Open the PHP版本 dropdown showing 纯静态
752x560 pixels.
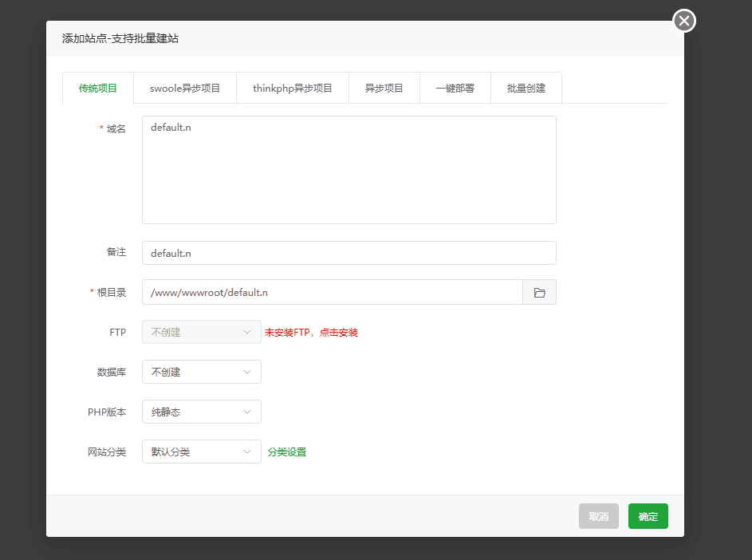click(201, 412)
